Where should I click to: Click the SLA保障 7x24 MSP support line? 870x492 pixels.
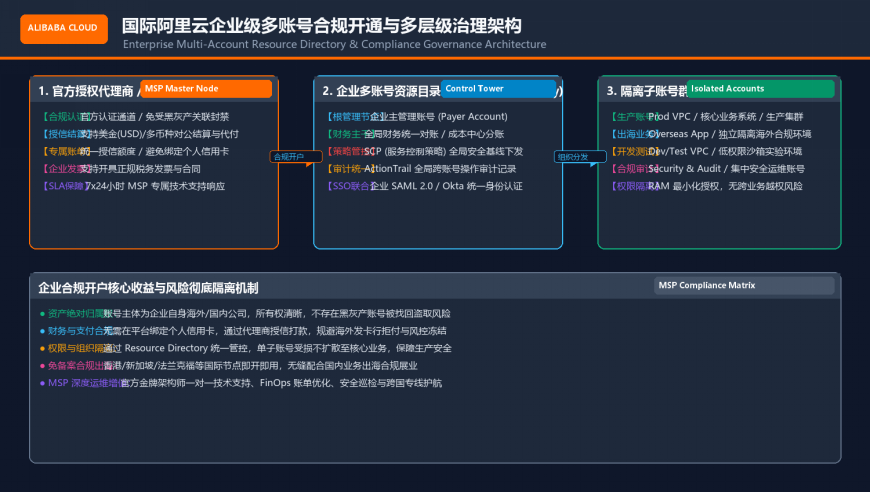134,186
